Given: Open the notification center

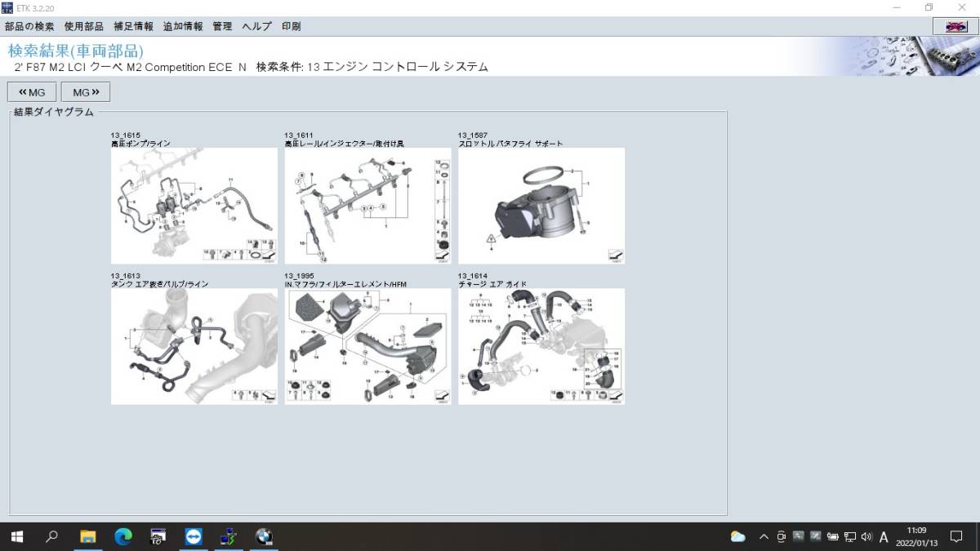Looking at the screenshot, I should 956,536.
